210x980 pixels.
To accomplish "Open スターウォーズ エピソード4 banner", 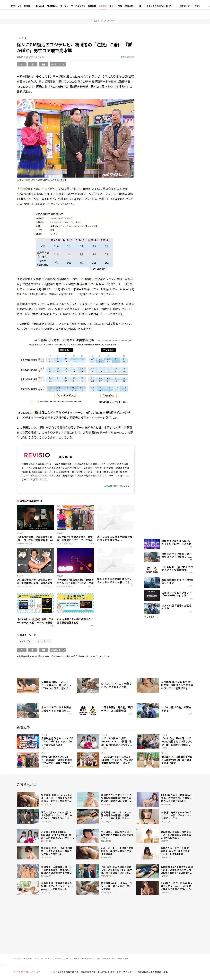I will pyautogui.click(x=35, y=603).
